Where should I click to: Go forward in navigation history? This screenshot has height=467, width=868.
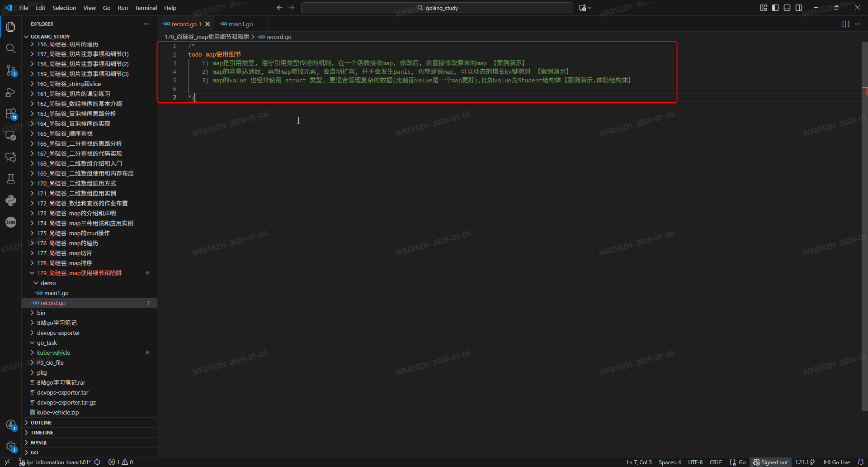[292, 8]
